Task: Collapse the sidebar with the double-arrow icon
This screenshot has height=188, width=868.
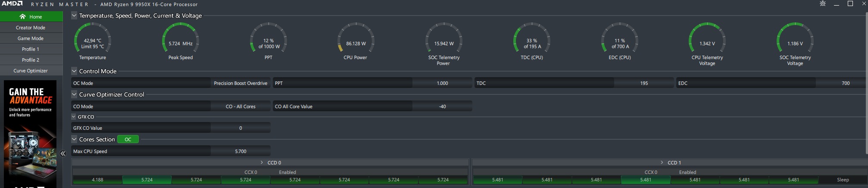Action: [x=63, y=154]
